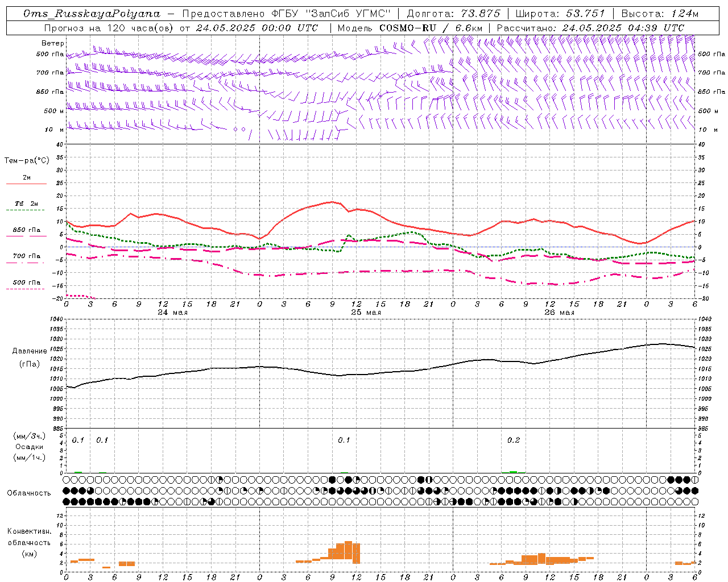Click the '26 мая' date label

(559, 313)
